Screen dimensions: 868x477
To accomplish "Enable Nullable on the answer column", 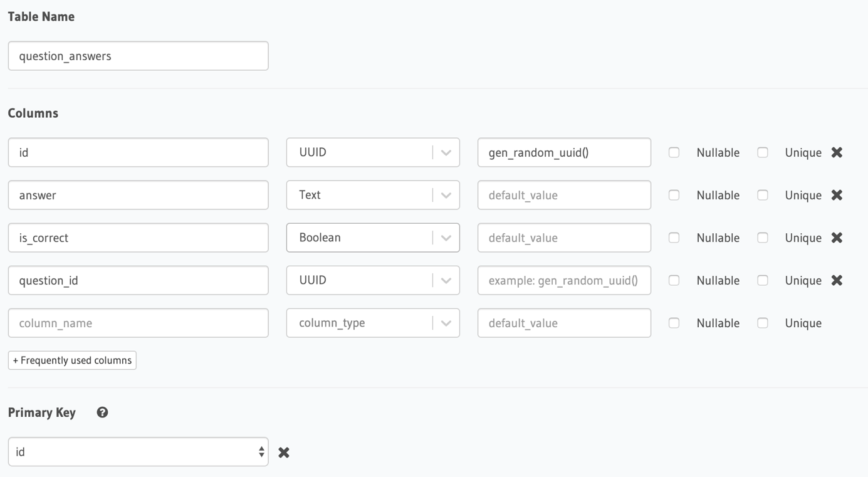I will tap(674, 195).
